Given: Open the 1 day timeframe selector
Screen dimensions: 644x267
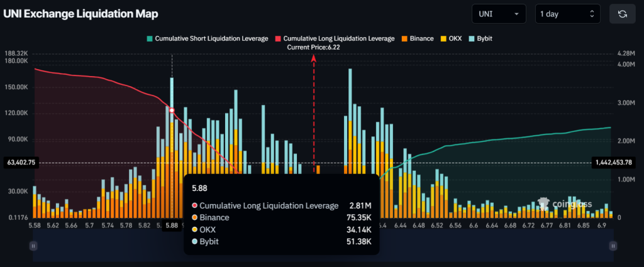Looking at the screenshot, I should click(567, 14).
